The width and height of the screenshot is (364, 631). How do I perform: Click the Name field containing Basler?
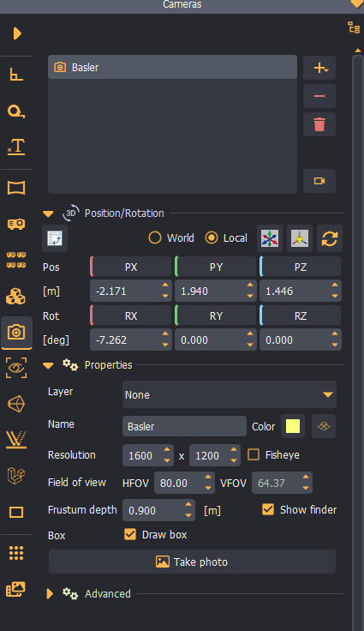(184, 427)
